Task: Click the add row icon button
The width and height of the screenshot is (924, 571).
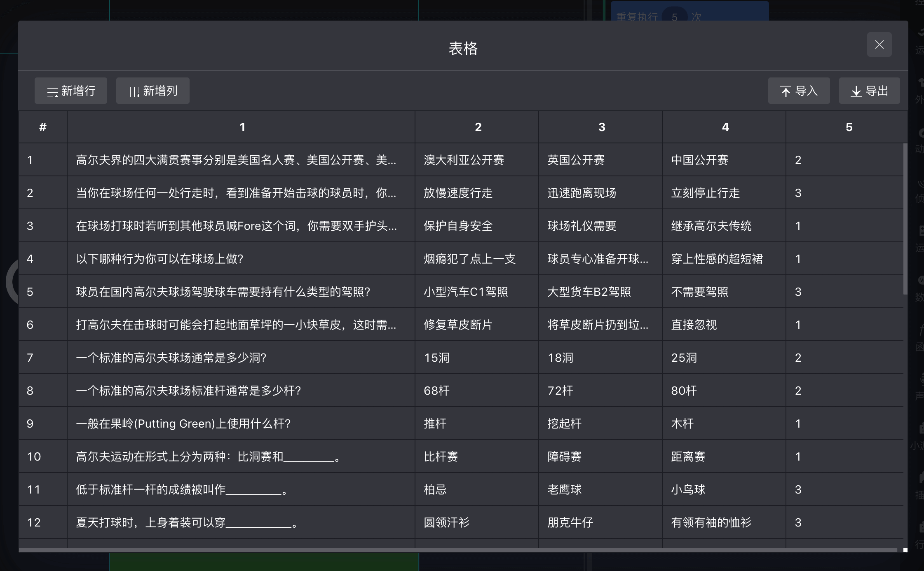Action: (52, 91)
